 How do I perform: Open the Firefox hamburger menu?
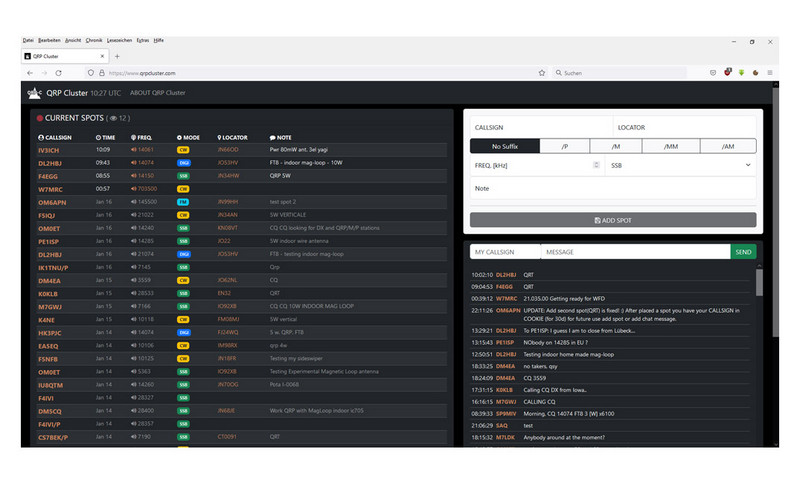click(769, 73)
